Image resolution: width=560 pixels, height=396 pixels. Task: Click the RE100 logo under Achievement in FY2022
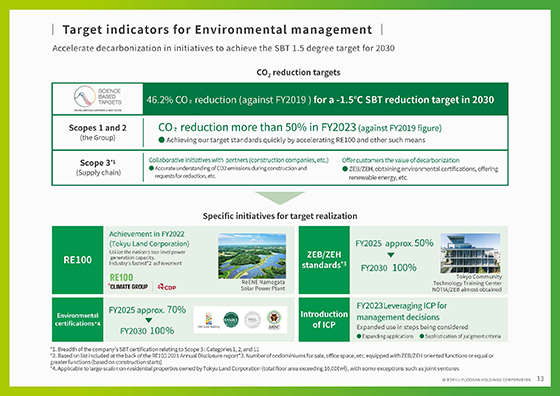[121, 277]
